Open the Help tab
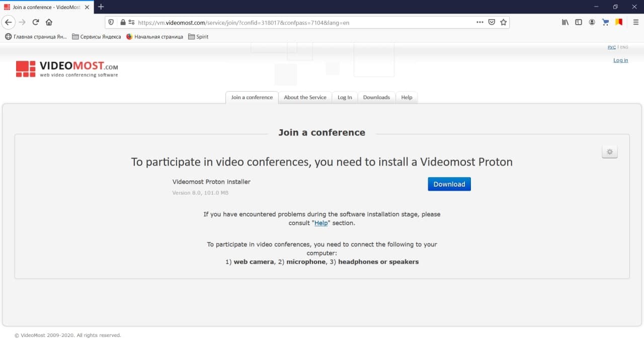This screenshot has height=345, width=644. (407, 98)
